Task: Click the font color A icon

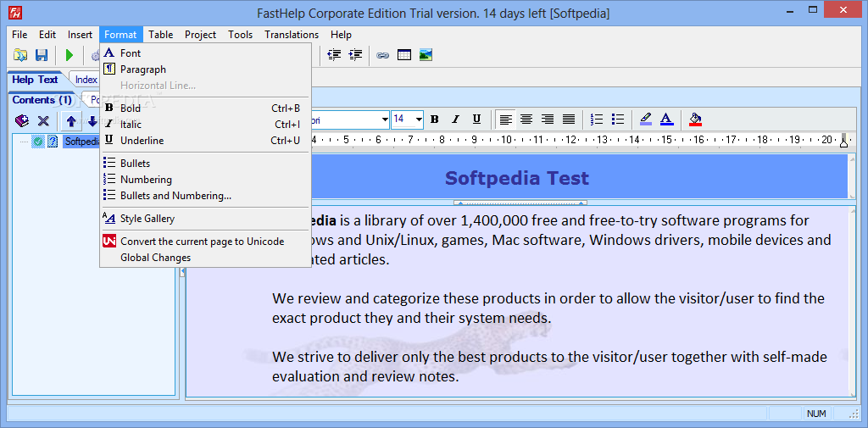Action: (666, 119)
